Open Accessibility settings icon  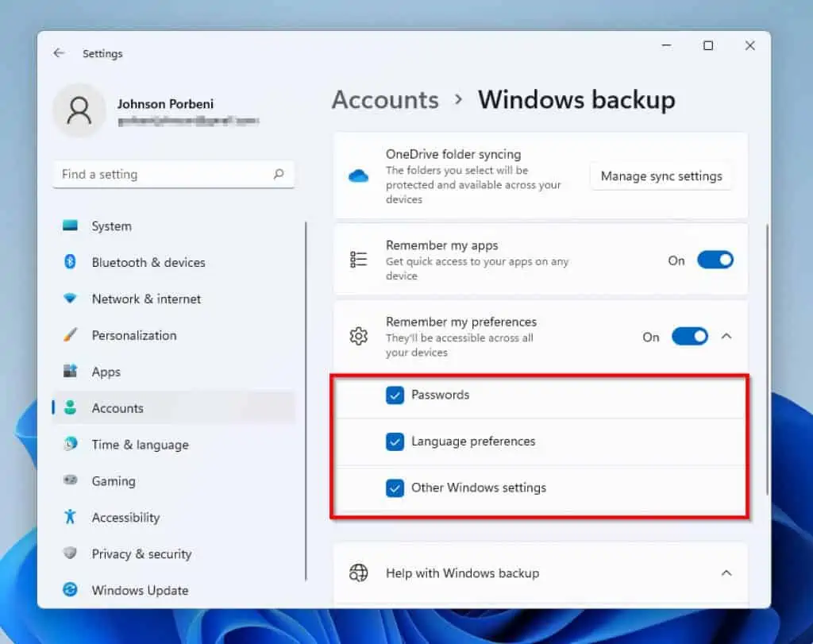pos(71,518)
